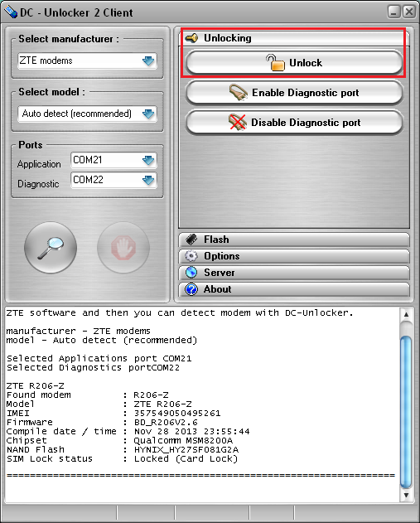Click the firmware value BD_R206V2.6
Image resolution: width=420 pixels, height=523 pixels.
166,422
